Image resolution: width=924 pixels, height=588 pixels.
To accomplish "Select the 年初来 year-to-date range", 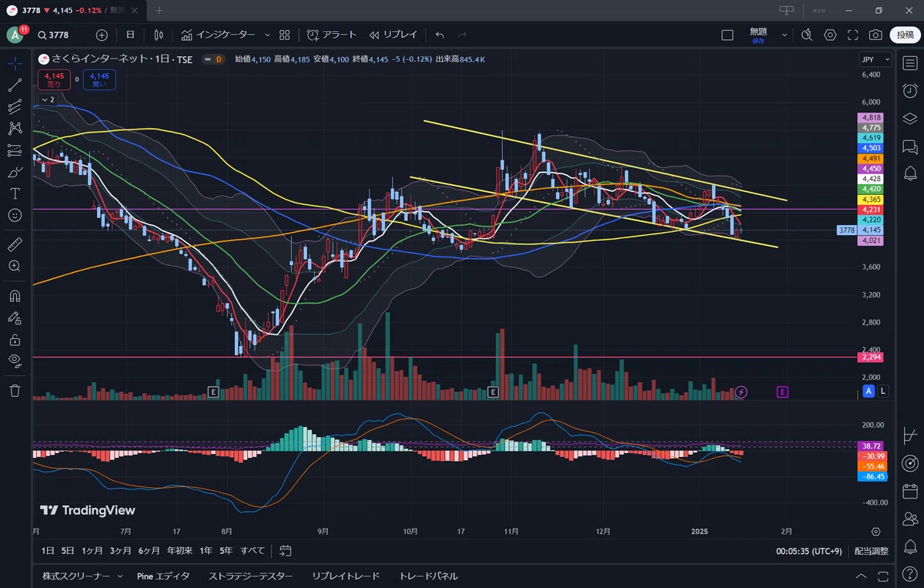I will coord(179,551).
